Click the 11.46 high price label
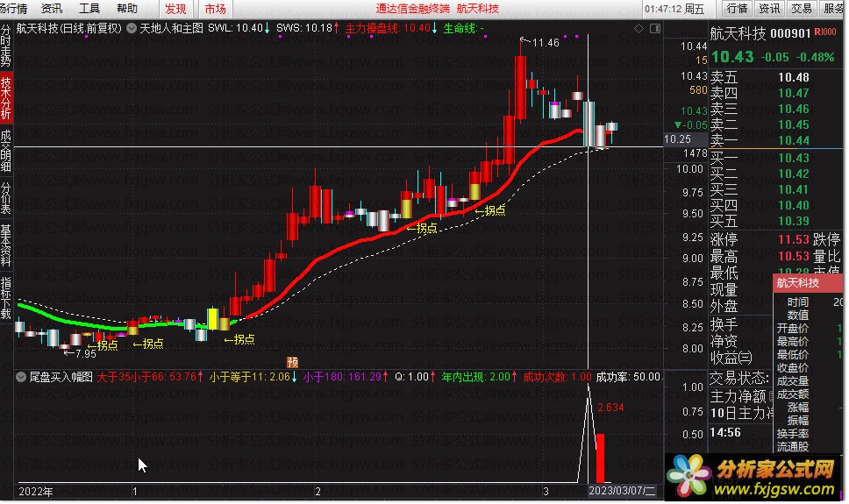This screenshot has height=504, width=849. 546,43
